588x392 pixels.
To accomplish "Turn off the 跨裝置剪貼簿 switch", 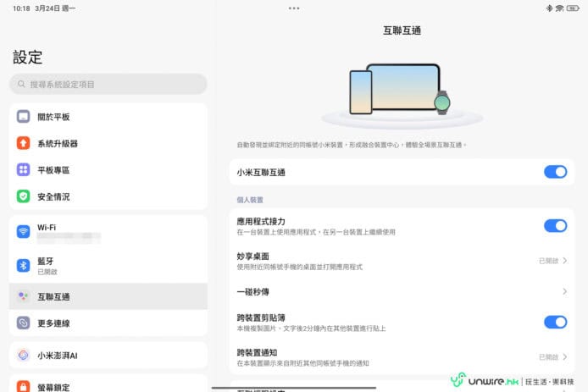I will [x=555, y=322].
